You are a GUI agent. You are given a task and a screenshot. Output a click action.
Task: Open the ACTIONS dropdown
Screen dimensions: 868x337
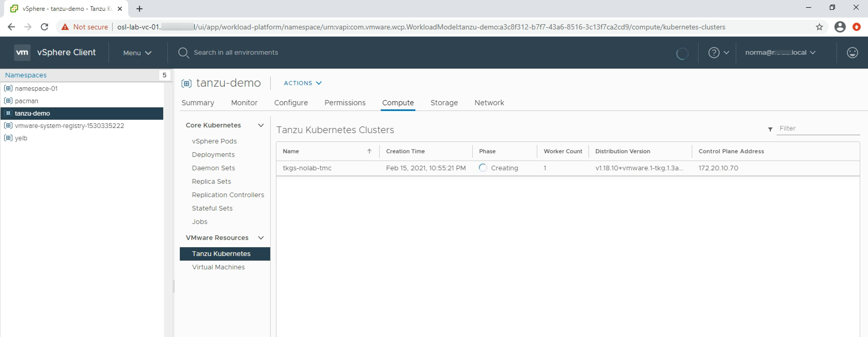pyautogui.click(x=303, y=83)
